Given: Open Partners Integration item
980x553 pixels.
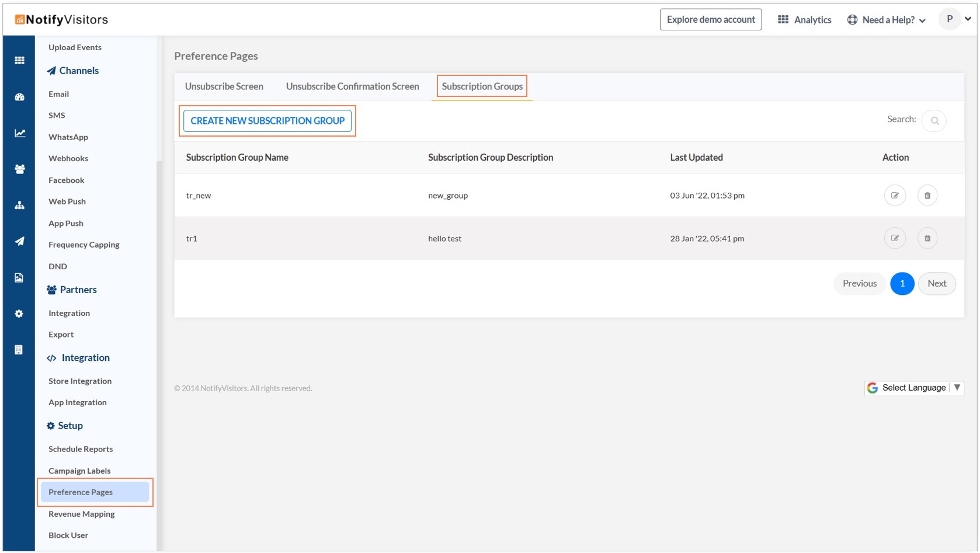Looking at the screenshot, I should (x=69, y=313).
